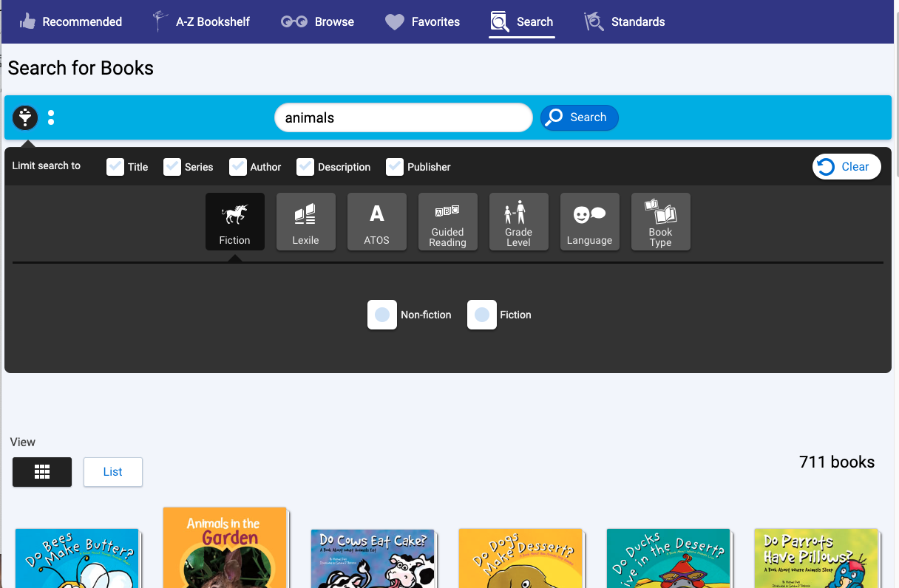Switch to grid view
Screen dimensions: 899x588
tap(42, 472)
